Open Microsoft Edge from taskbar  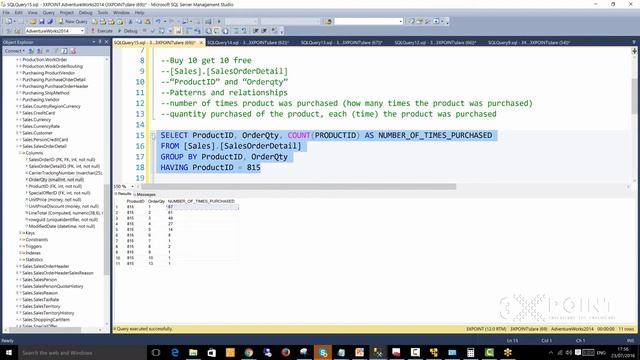(x=175, y=353)
